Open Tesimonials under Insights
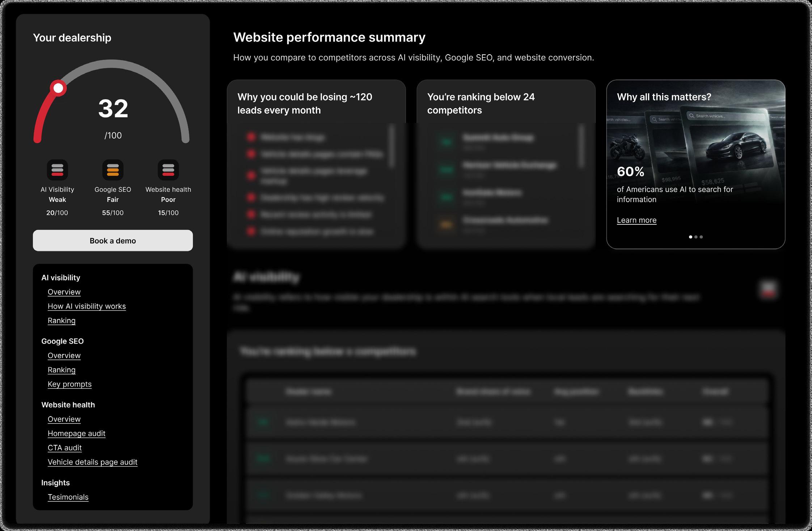 (x=68, y=497)
